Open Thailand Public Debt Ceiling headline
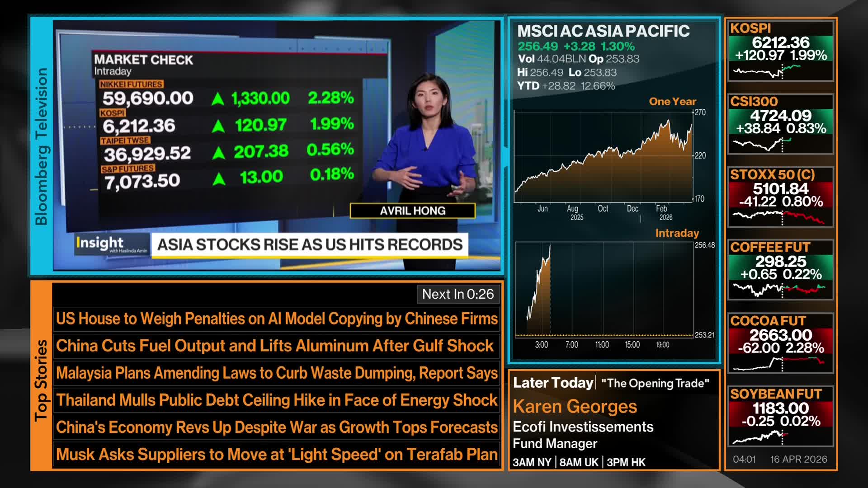Viewport: 868px width, 488px height. [x=276, y=400]
